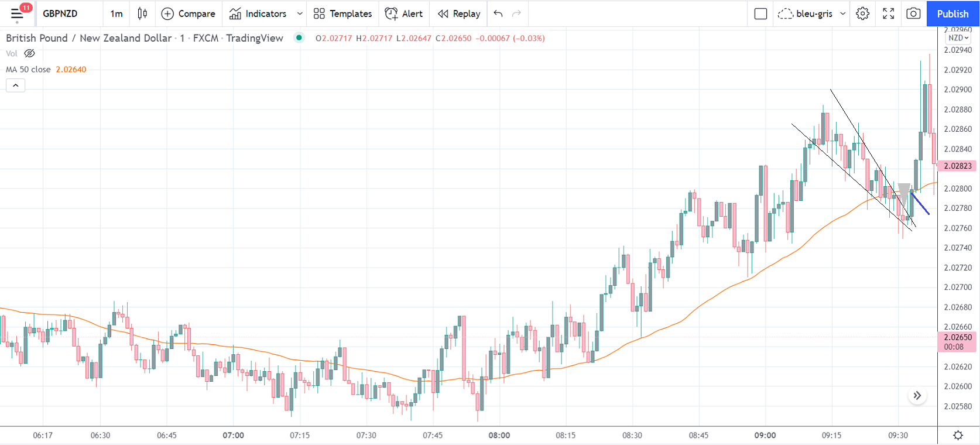The width and height of the screenshot is (980, 445).
Task: Take a chart snapshot with the camera icon
Action: pos(913,13)
